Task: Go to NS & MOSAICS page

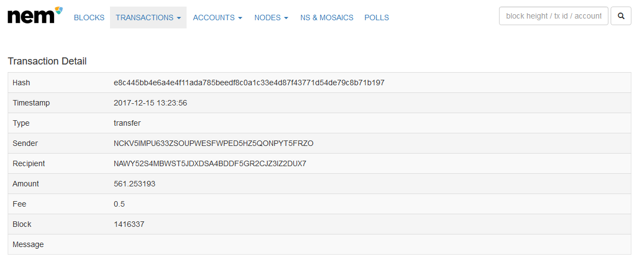Action: point(327,17)
